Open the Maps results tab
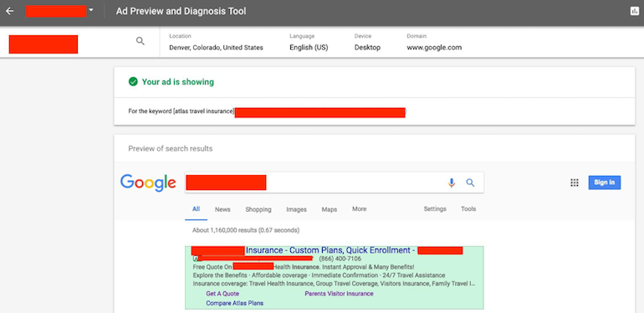 [x=330, y=209]
